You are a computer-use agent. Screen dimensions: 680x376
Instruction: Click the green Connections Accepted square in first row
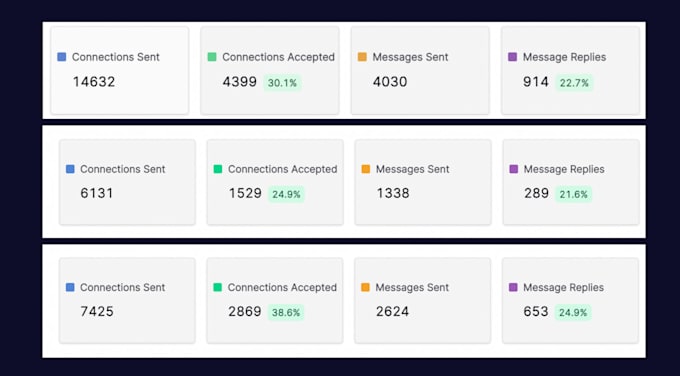point(212,57)
